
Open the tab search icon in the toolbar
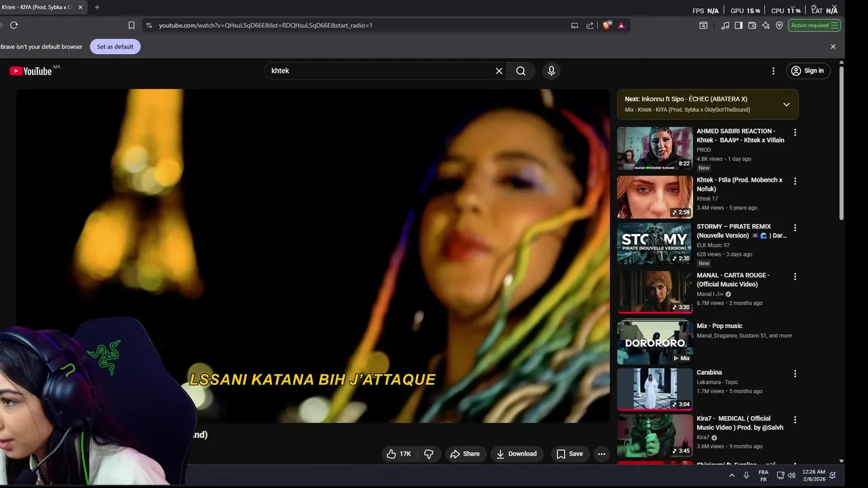[x=703, y=25]
